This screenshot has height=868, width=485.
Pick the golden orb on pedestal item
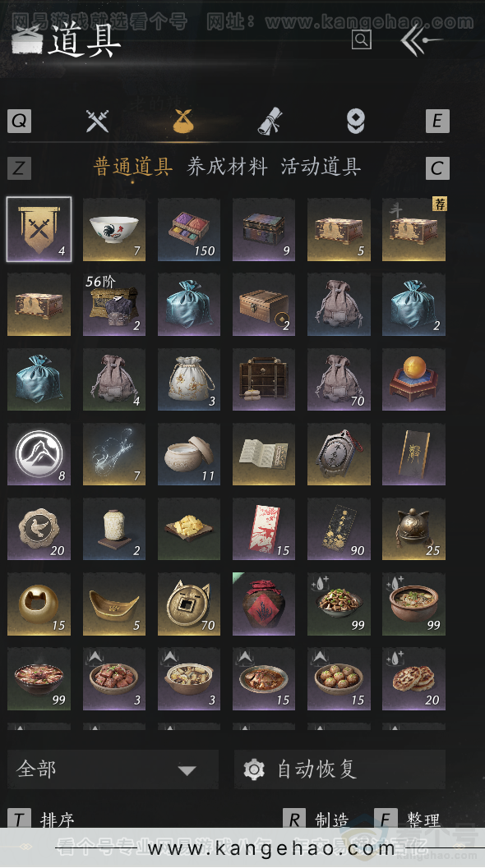coord(413,379)
